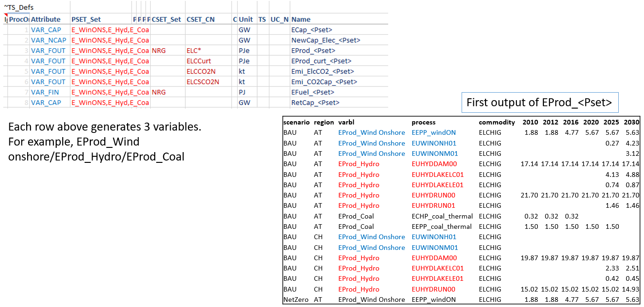Select the 0.27 value for EUWINONH01
644x307 pixels.
612,143
